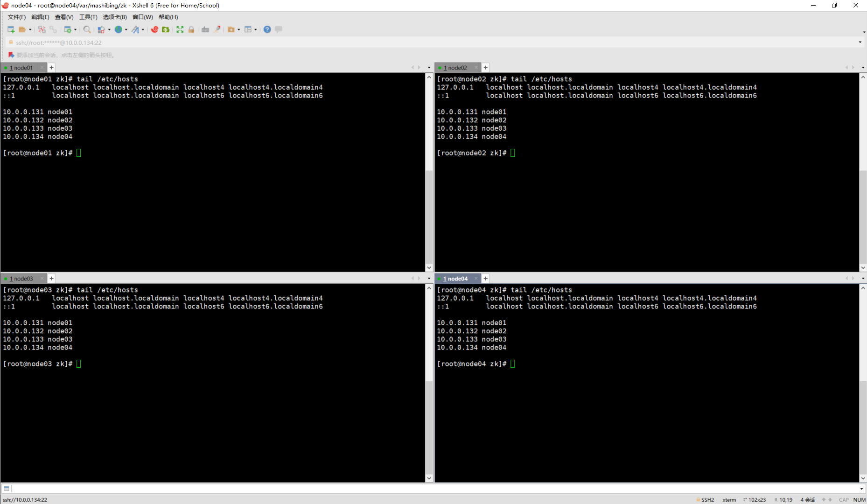The height and width of the screenshot is (504, 867).
Task: Click the add-current-session flag arrow icon
Action: (11, 55)
